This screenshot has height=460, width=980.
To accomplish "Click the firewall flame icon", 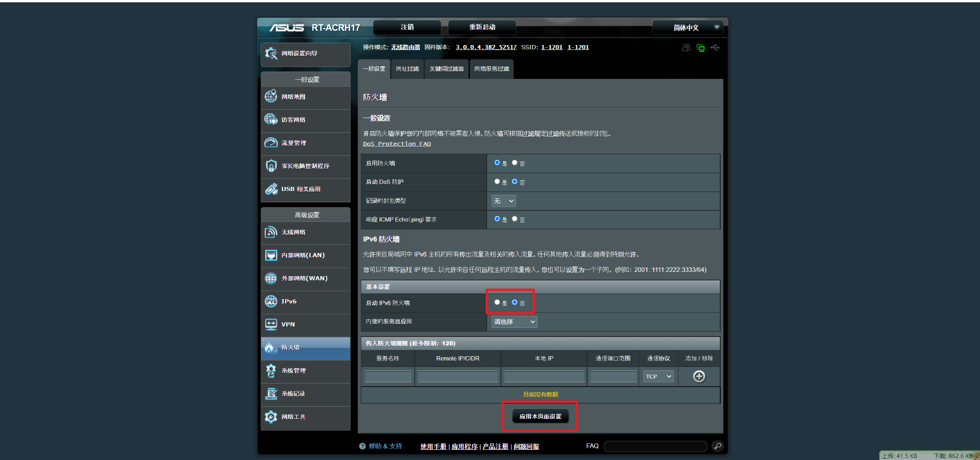I will pos(271,347).
